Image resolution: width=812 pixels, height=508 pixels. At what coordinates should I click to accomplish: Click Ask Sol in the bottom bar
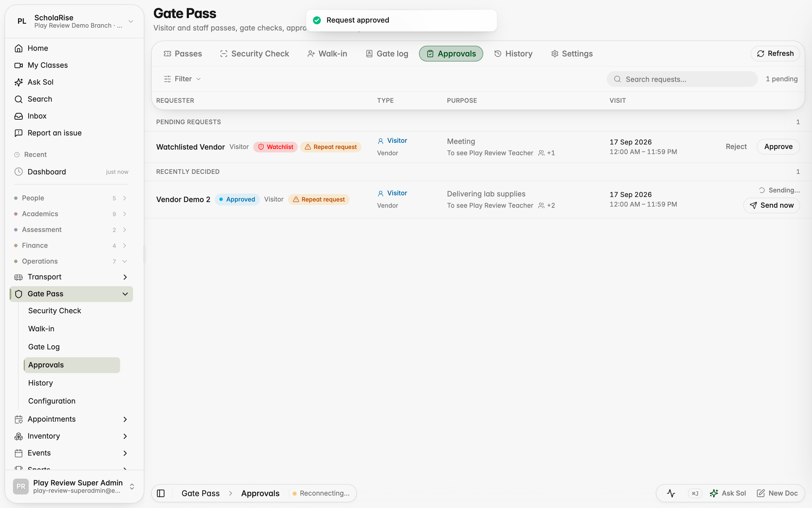coord(728,493)
